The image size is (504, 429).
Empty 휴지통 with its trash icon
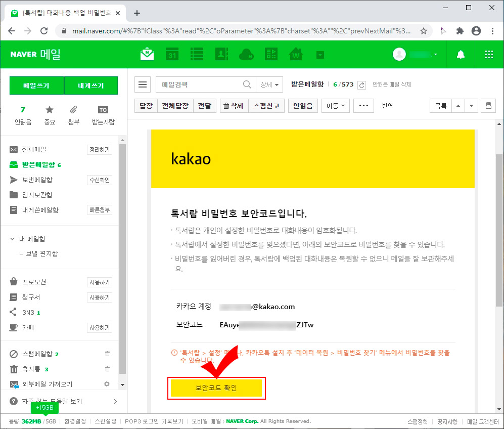pyautogui.click(x=107, y=369)
